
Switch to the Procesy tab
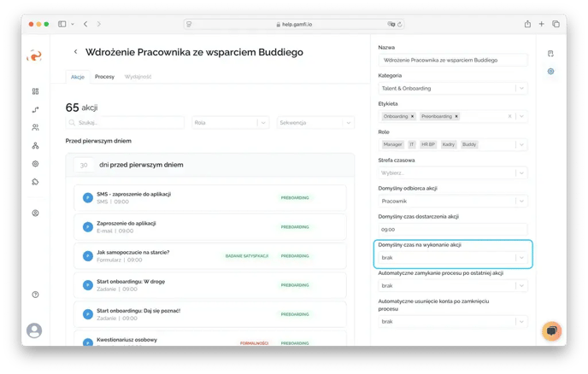(104, 77)
